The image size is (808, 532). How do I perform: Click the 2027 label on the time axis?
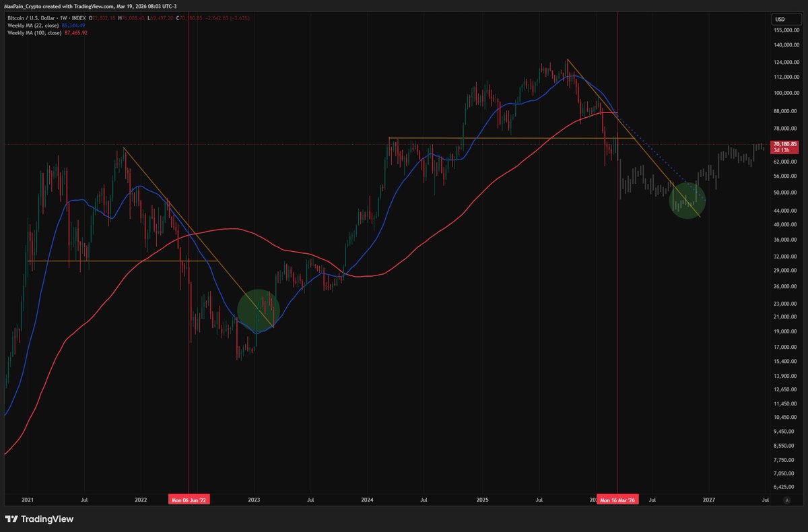708,500
